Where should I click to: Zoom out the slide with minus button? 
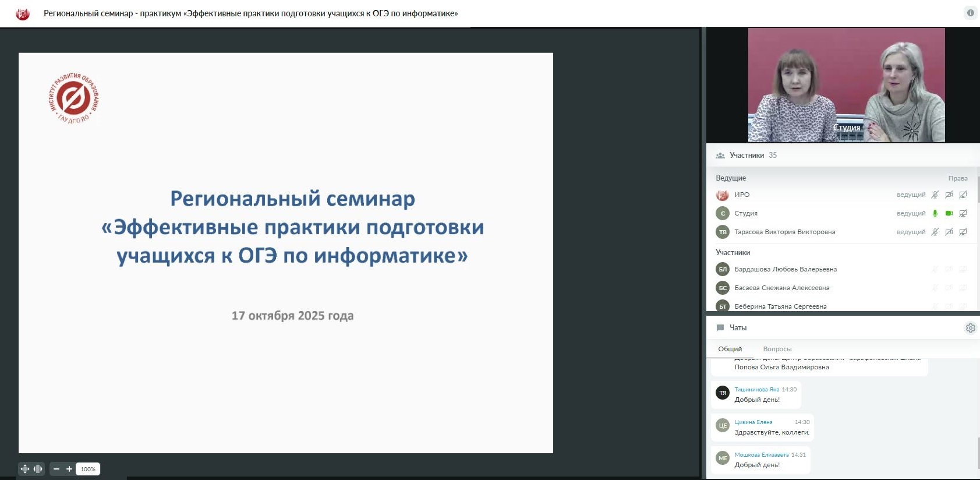(x=56, y=469)
